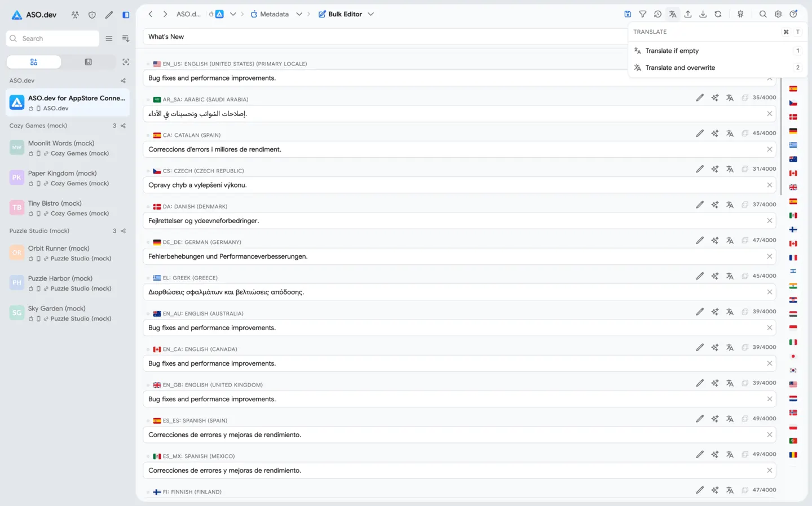812x506 pixels.
Task: Click the AI sparkle icon on Arabic row
Action: (x=715, y=97)
